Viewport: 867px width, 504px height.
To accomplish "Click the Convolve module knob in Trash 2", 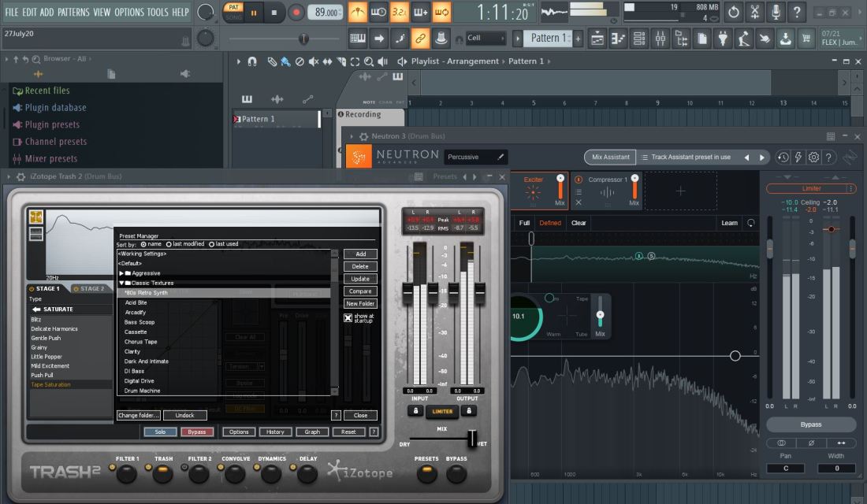I will pyautogui.click(x=235, y=473).
